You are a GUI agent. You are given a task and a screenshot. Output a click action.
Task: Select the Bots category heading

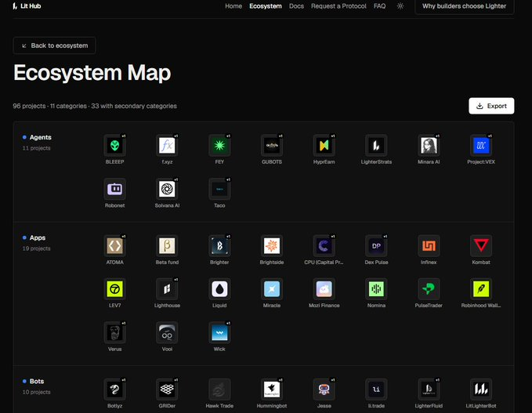[37, 381]
